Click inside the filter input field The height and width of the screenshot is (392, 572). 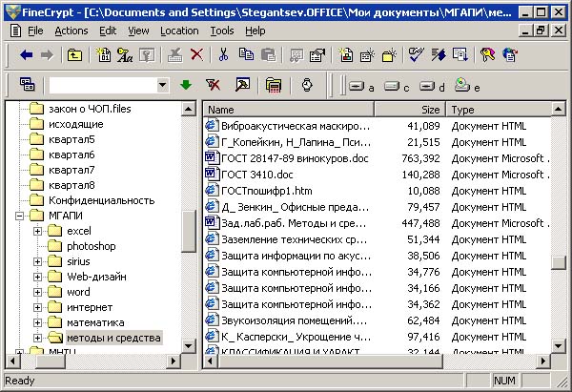click(103, 86)
